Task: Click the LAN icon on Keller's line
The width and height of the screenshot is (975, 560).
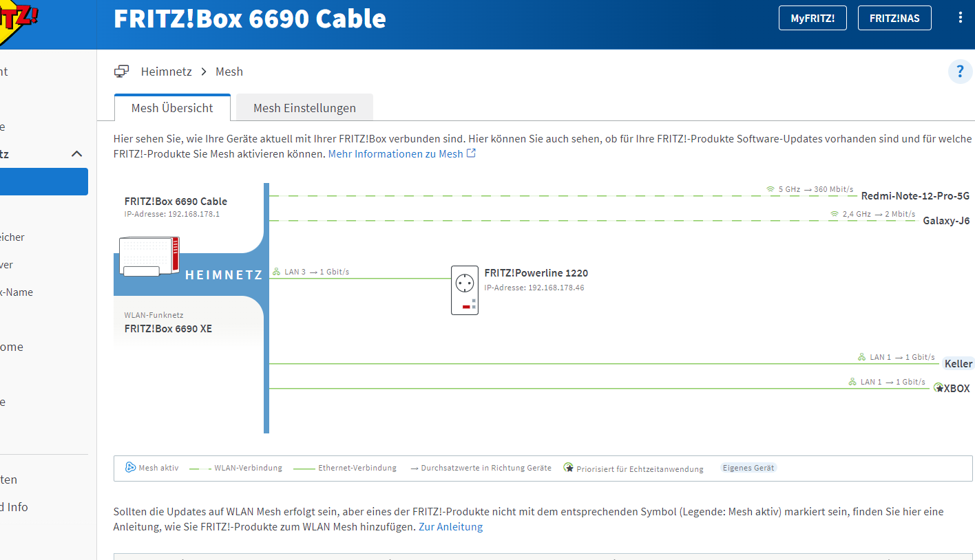Action: click(x=861, y=357)
